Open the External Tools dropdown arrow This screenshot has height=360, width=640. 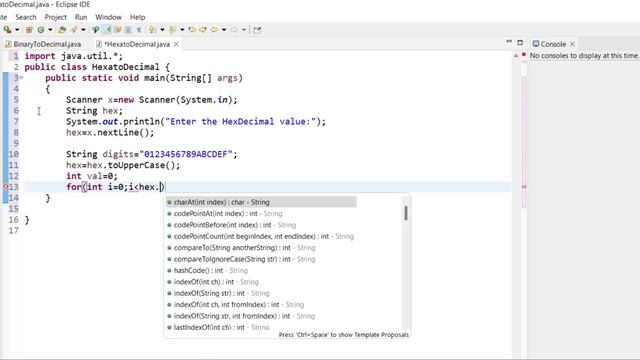click(17, 30)
